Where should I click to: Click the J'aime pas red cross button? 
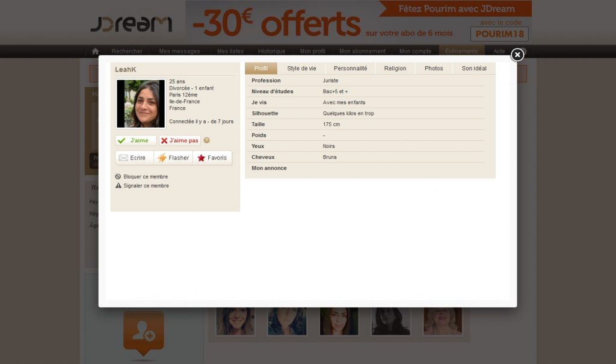[180, 140]
